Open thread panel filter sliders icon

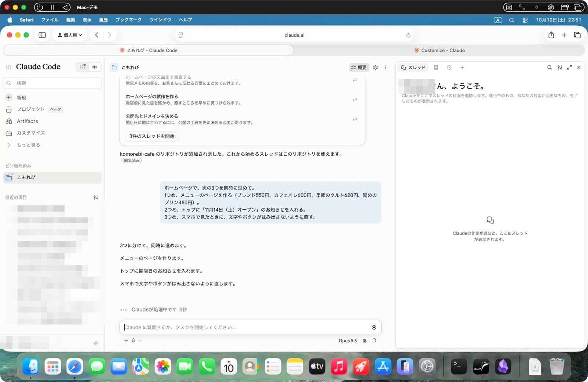560,67
